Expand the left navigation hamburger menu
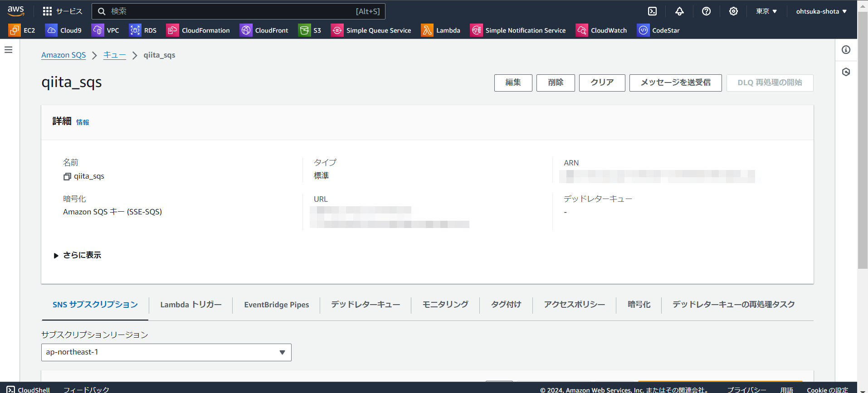The height and width of the screenshot is (393, 868). (x=9, y=50)
